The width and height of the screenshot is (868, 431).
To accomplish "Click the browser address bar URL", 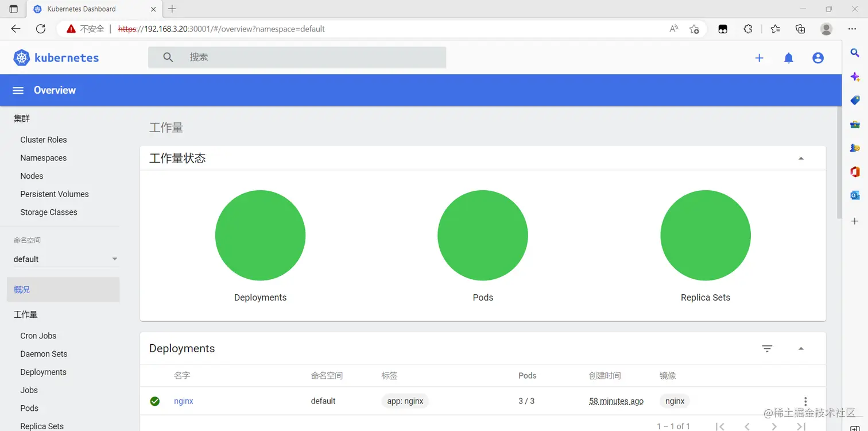I will tap(222, 29).
